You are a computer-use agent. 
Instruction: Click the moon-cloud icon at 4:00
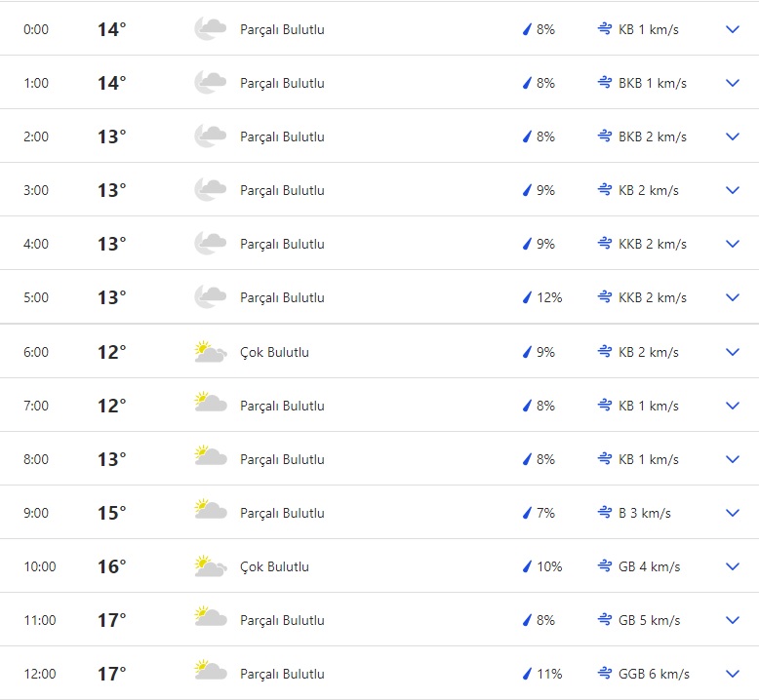(210, 244)
